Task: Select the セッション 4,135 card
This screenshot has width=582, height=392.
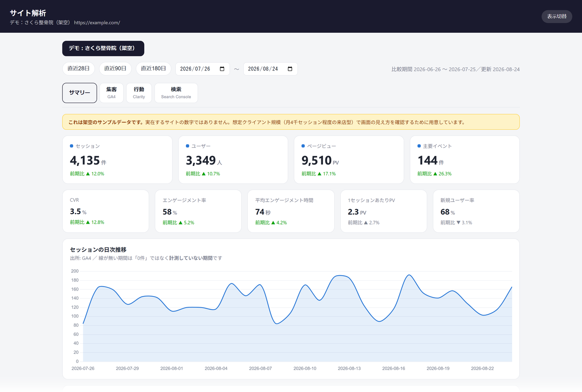Action: pos(117,160)
